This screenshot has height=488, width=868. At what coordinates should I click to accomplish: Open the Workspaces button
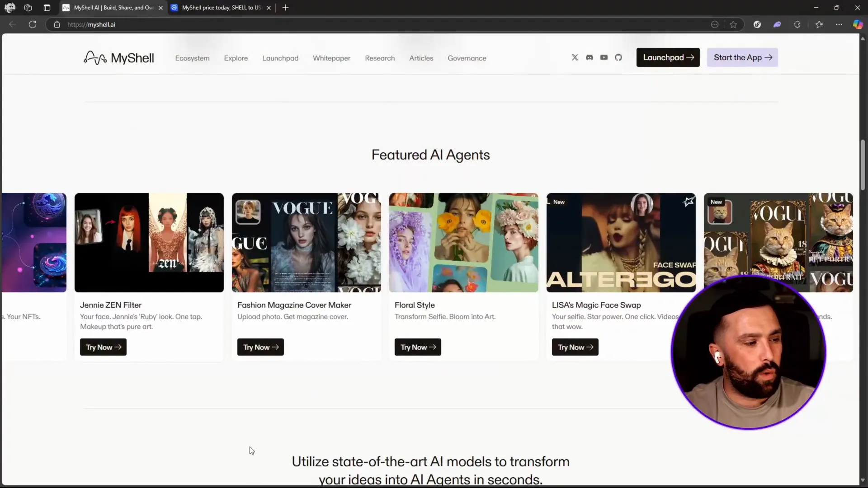(28, 8)
